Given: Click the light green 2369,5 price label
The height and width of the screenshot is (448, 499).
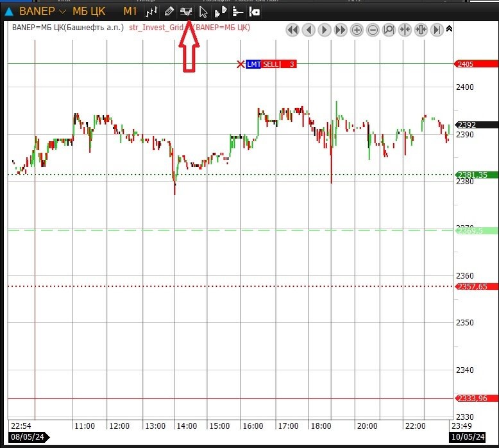Looking at the screenshot, I should (x=476, y=230).
